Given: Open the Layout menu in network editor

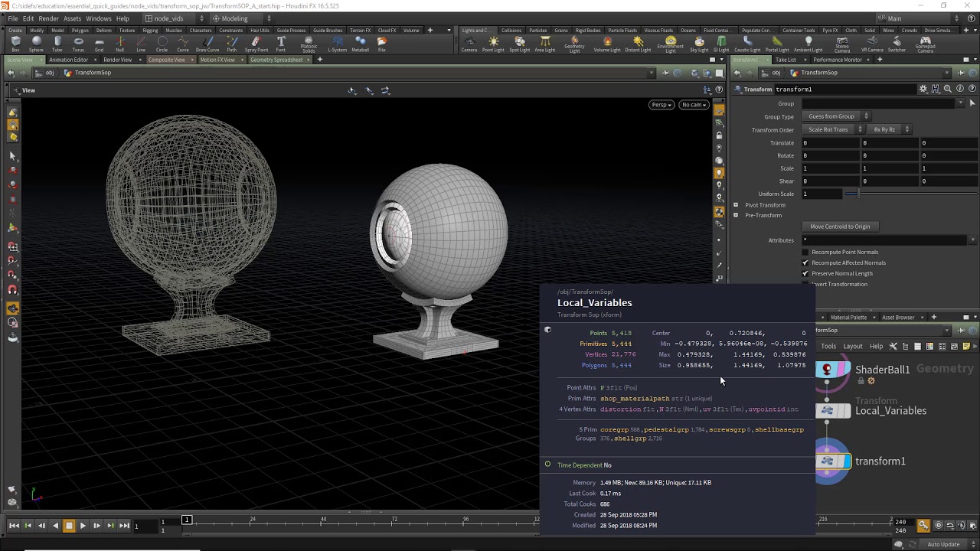Looking at the screenshot, I should 852,346.
